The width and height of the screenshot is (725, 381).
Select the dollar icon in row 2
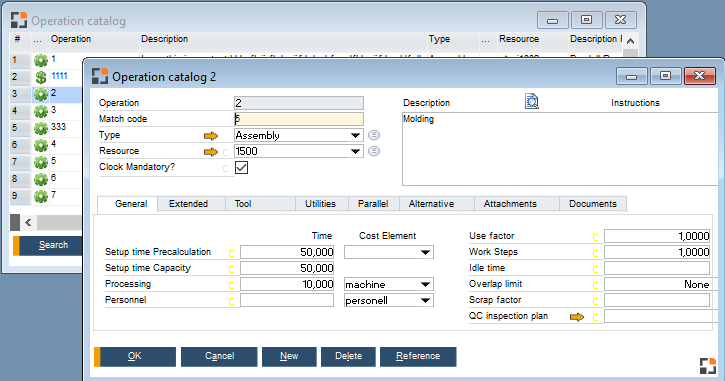pyautogui.click(x=41, y=77)
